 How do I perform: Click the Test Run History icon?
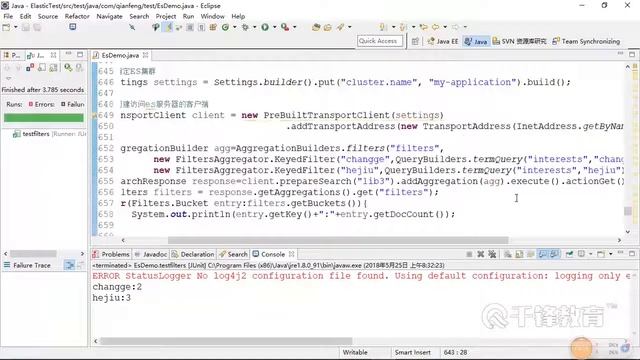[79, 68]
